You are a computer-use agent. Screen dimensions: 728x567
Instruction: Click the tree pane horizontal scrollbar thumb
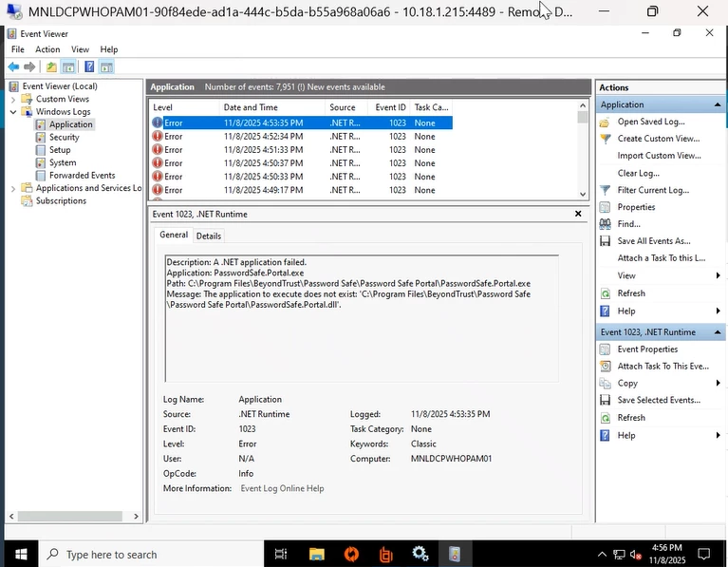click(69, 517)
